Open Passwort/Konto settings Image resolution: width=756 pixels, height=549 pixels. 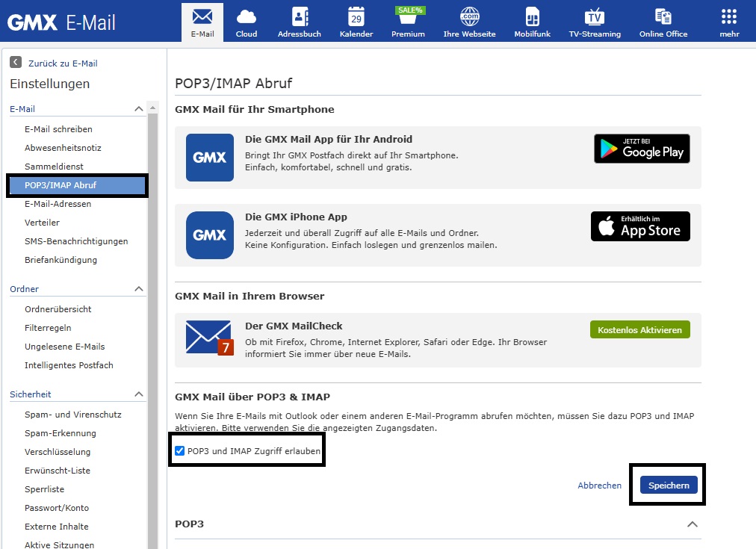(57, 508)
